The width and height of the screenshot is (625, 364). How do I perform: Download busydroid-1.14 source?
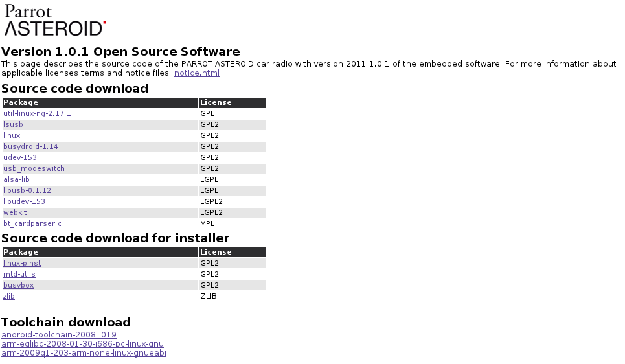[x=30, y=147]
